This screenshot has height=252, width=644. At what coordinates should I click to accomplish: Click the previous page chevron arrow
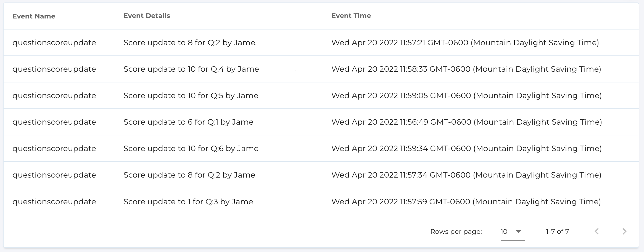tap(597, 231)
